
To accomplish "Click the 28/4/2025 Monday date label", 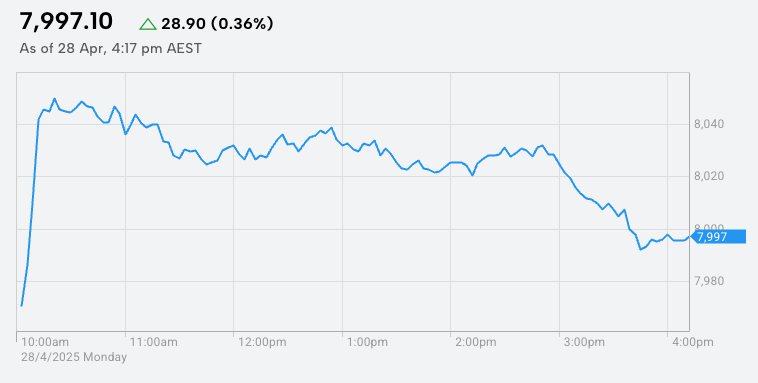I will [74, 357].
